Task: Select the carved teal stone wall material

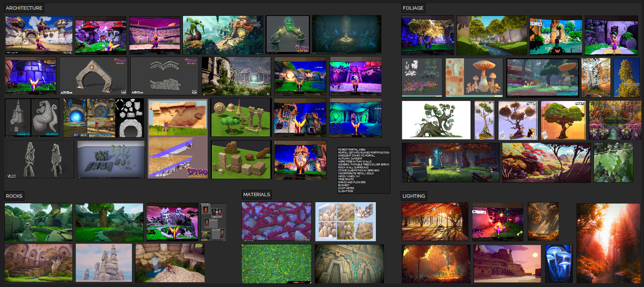Action: pos(349,263)
